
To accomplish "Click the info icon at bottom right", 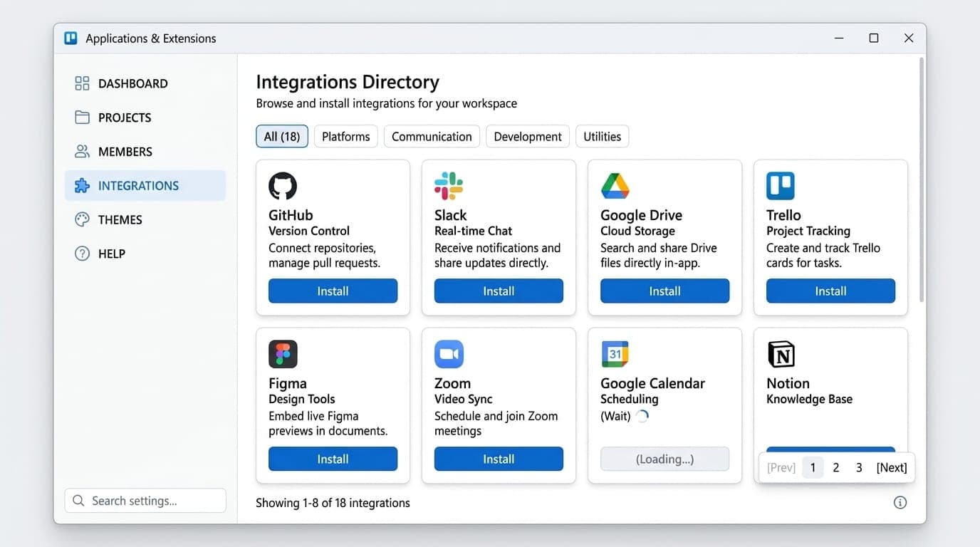I will click(900, 503).
